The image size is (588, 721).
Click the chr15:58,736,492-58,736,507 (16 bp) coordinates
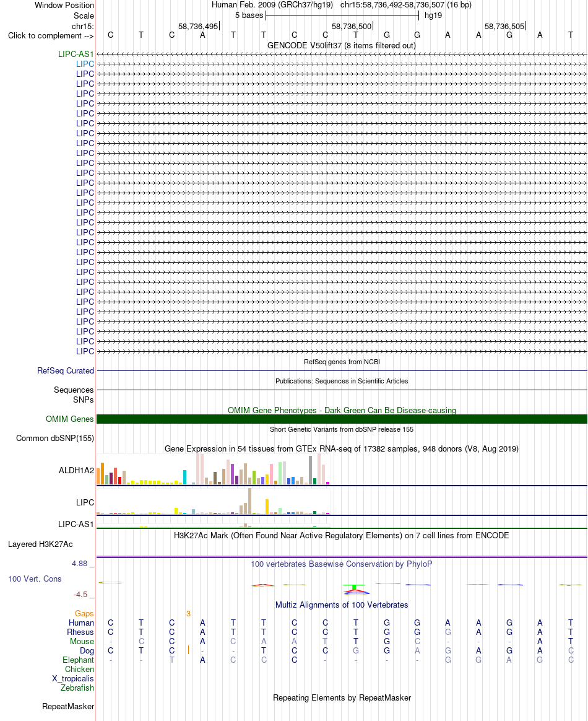(405, 5)
